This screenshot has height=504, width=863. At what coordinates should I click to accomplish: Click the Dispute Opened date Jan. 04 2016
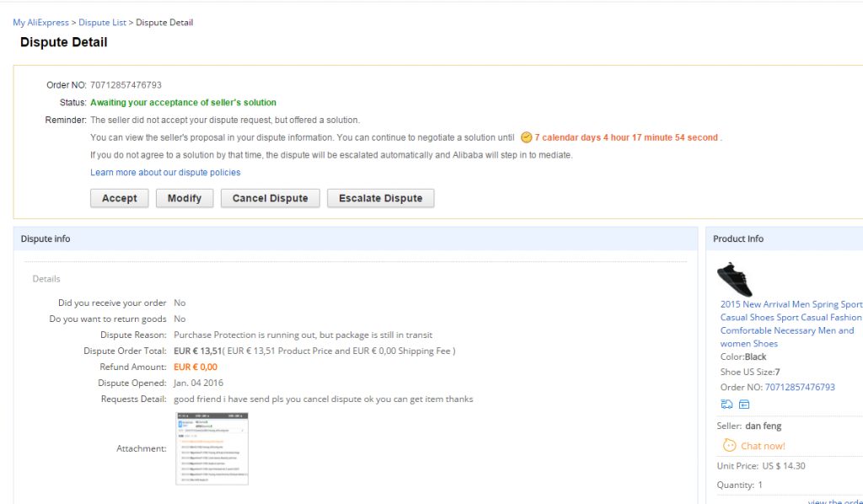[199, 383]
